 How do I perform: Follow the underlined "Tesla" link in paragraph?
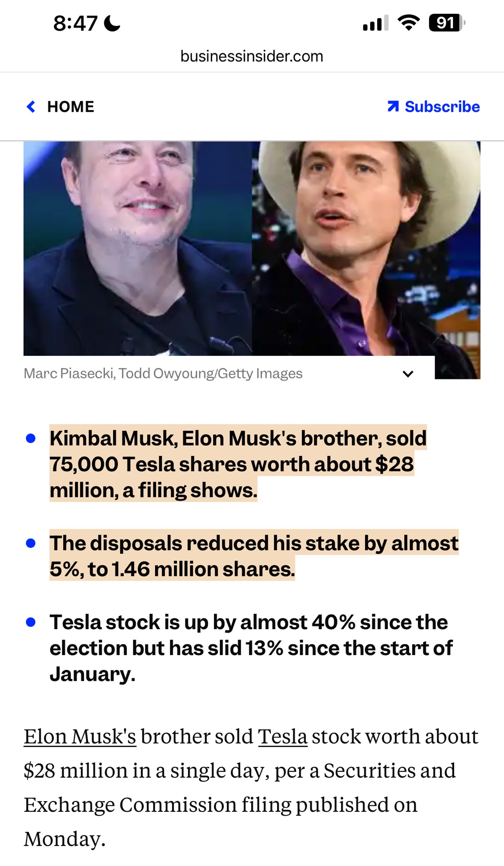pyautogui.click(x=283, y=737)
